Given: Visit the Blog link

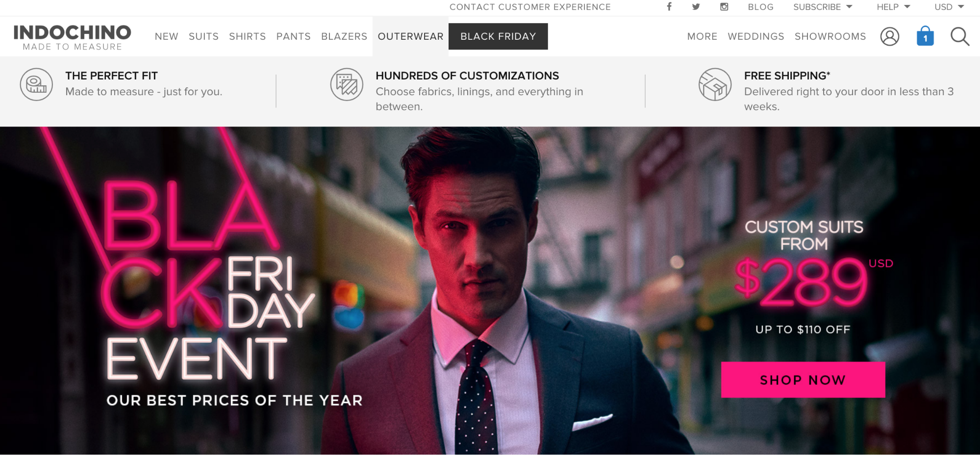Looking at the screenshot, I should click(x=760, y=7).
